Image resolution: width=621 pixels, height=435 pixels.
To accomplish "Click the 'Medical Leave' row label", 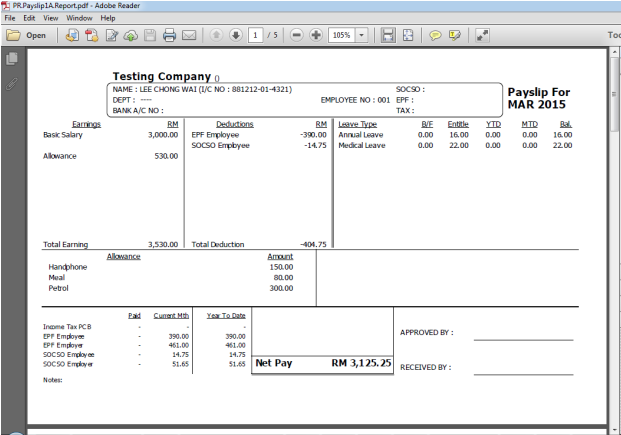I will (x=362, y=145).
